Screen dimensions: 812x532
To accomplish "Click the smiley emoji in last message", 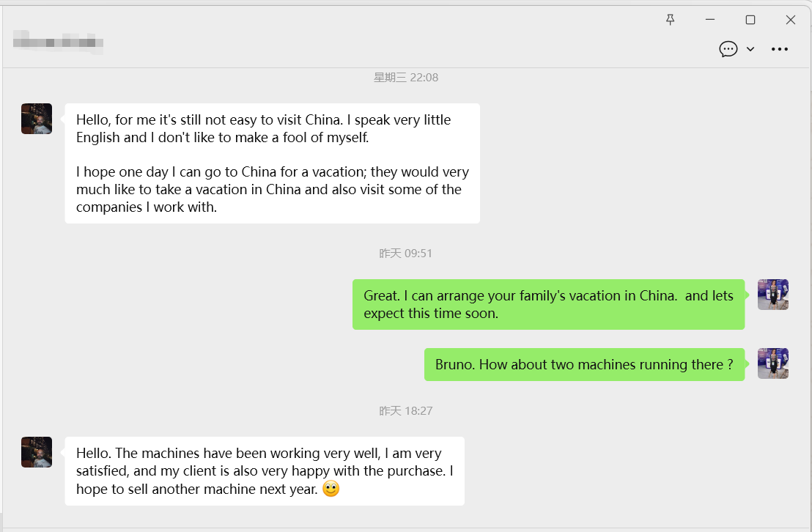I will click(331, 489).
